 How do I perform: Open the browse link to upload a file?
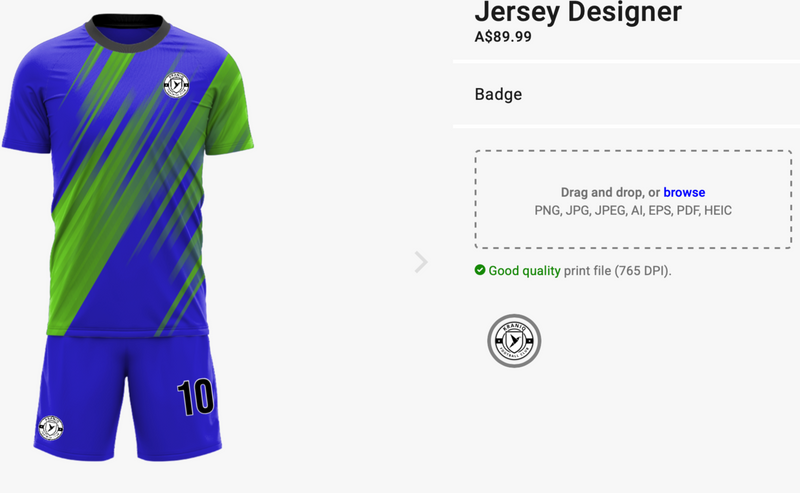click(x=684, y=192)
